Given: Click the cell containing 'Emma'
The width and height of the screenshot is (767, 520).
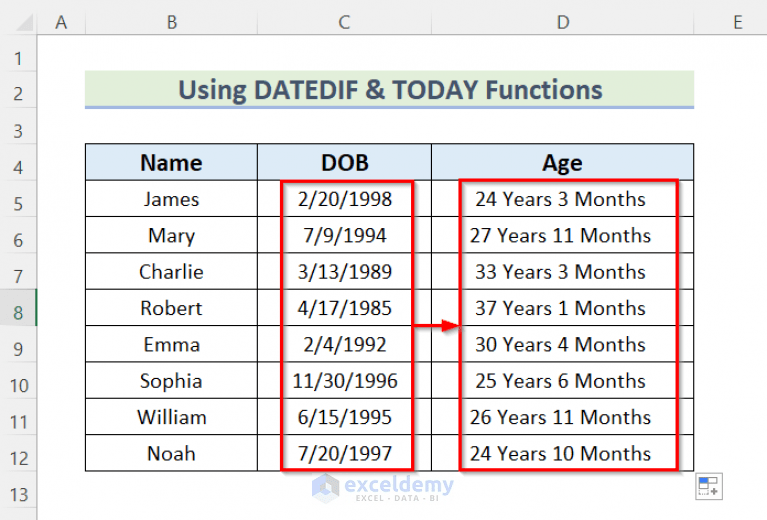Looking at the screenshot, I should [x=171, y=344].
